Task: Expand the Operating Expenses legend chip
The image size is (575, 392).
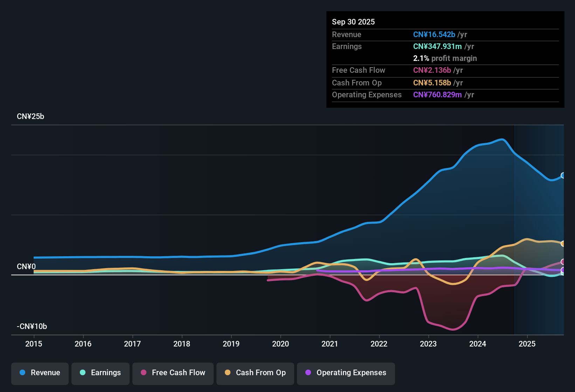Action: pos(346,373)
